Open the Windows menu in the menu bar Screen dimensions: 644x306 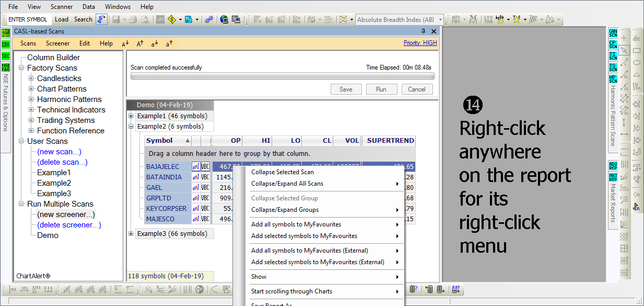coord(118,7)
